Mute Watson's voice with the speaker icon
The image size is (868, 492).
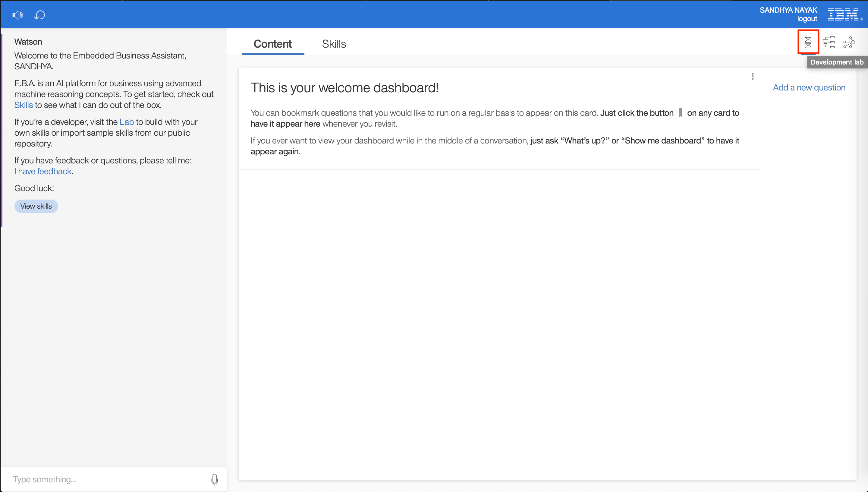(17, 15)
